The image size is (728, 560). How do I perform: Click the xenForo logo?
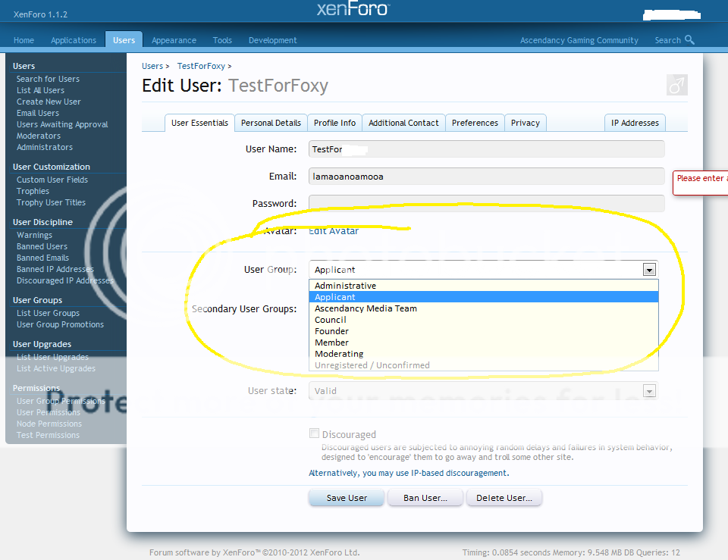coord(353,9)
